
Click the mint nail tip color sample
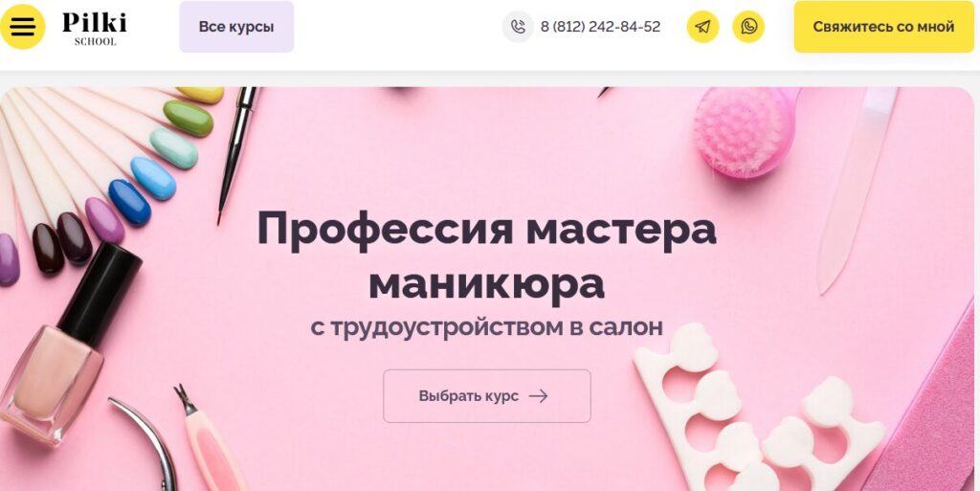coord(174,148)
